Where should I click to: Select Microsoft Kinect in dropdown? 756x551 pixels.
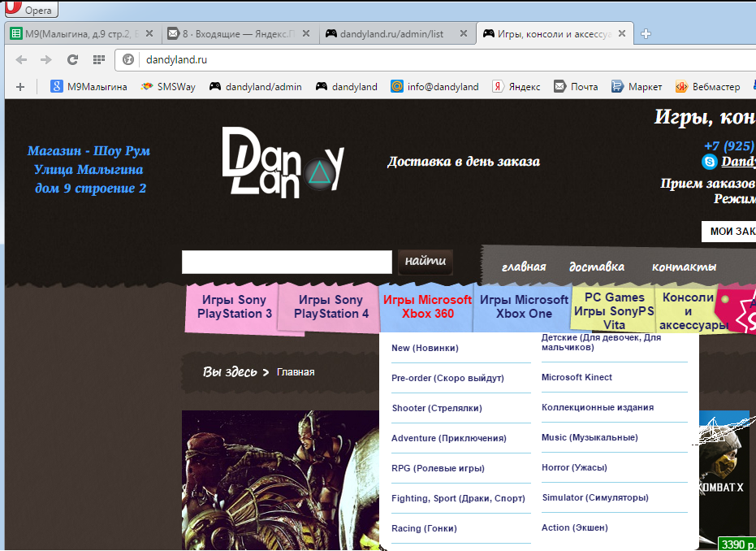click(x=577, y=377)
